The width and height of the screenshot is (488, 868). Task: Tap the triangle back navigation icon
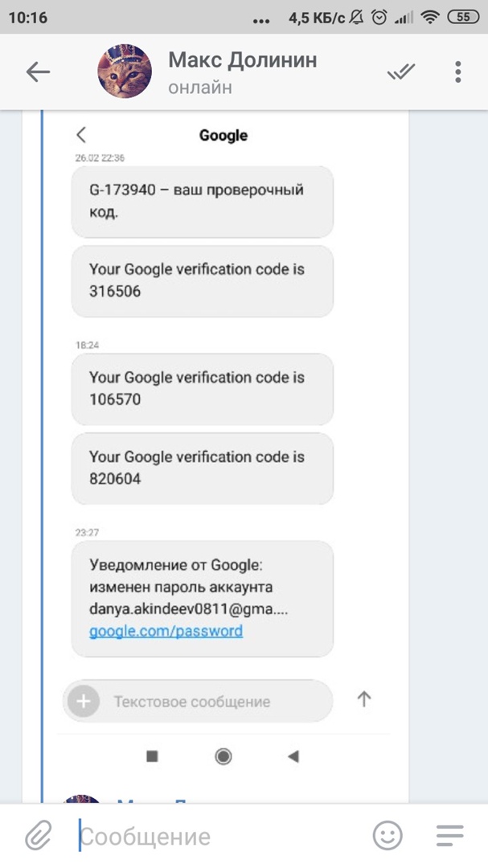click(x=293, y=755)
